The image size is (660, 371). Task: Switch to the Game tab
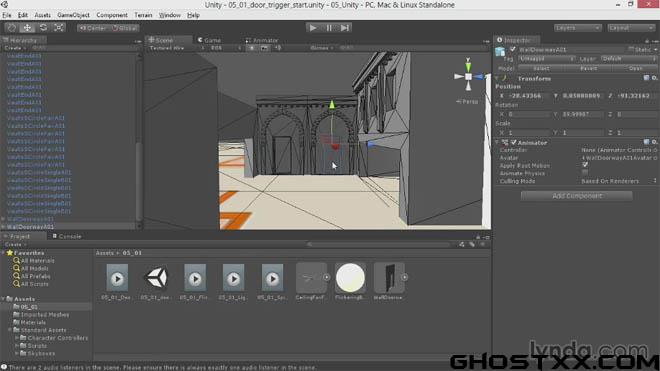pos(209,40)
